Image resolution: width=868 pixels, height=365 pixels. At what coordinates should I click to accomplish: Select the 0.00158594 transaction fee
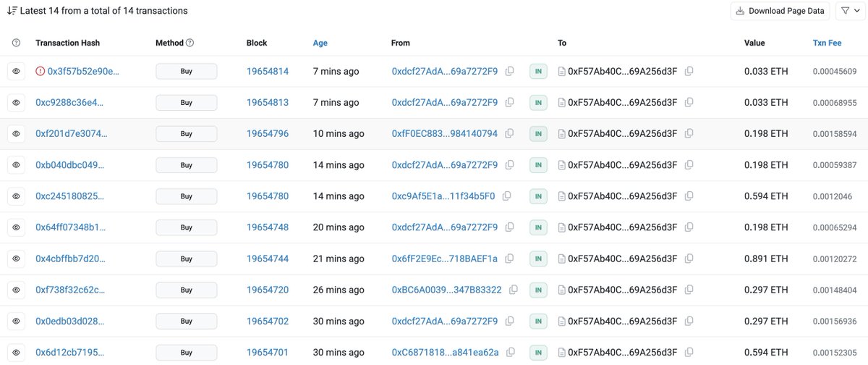[834, 134]
